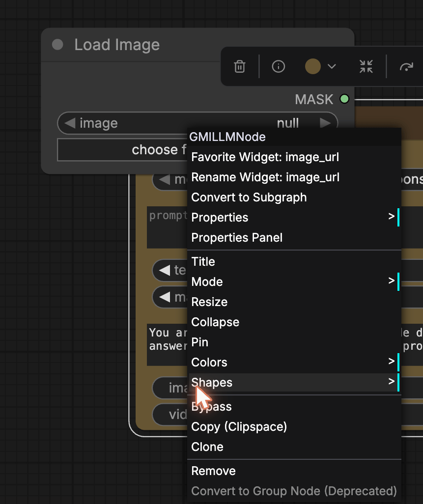Click the bypass curved arrow icon
The image size is (423, 504).
pyautogui.click(x=406, y=66)
